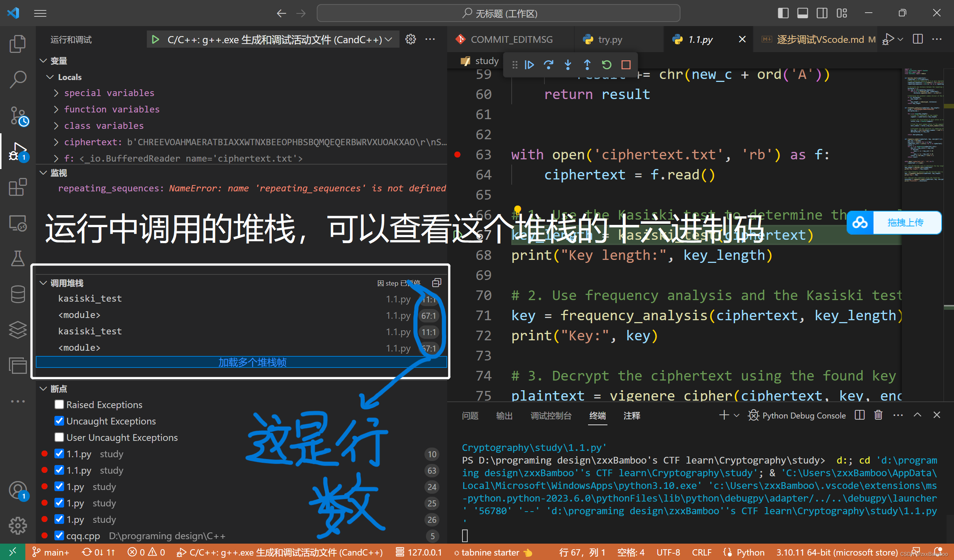Enable User Uncaught Exceptions breakpoint

[x=59, y=437]
